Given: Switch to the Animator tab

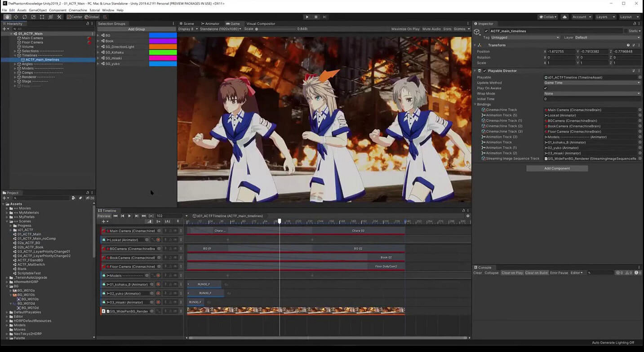Looking at the screenshot, I should [210, 24].
